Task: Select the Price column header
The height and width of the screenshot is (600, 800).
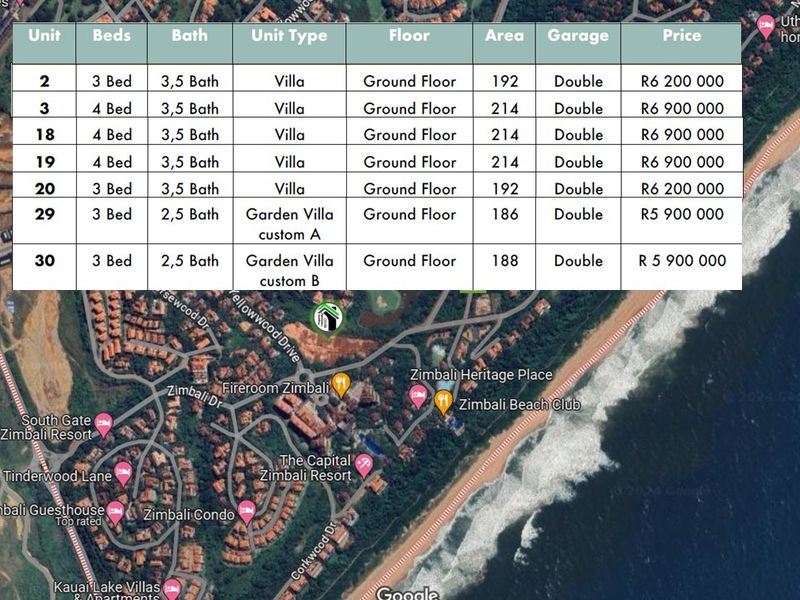Action: (681, 35)
